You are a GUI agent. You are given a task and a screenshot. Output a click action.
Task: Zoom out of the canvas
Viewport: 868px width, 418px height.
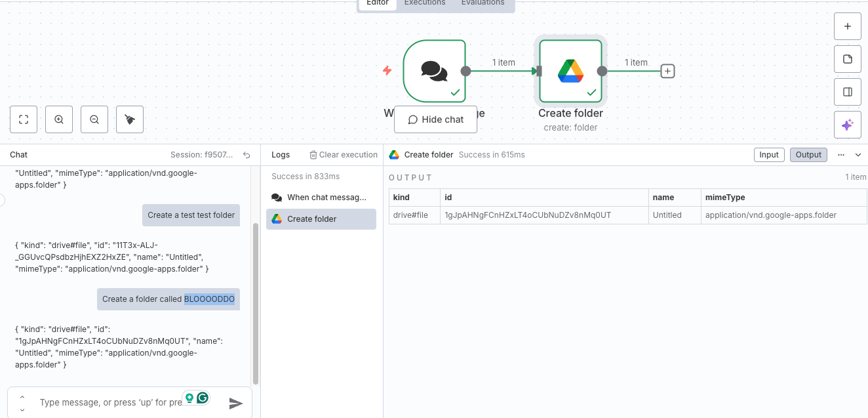pos(94,119)
